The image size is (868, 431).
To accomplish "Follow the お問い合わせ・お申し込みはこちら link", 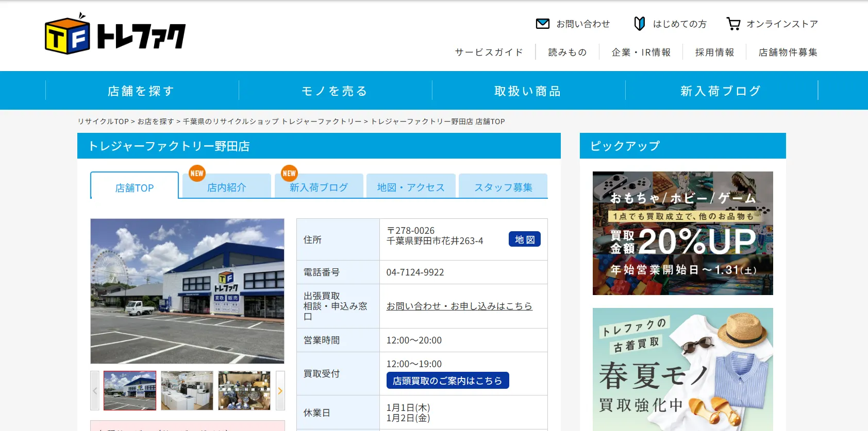I will 459,306.
